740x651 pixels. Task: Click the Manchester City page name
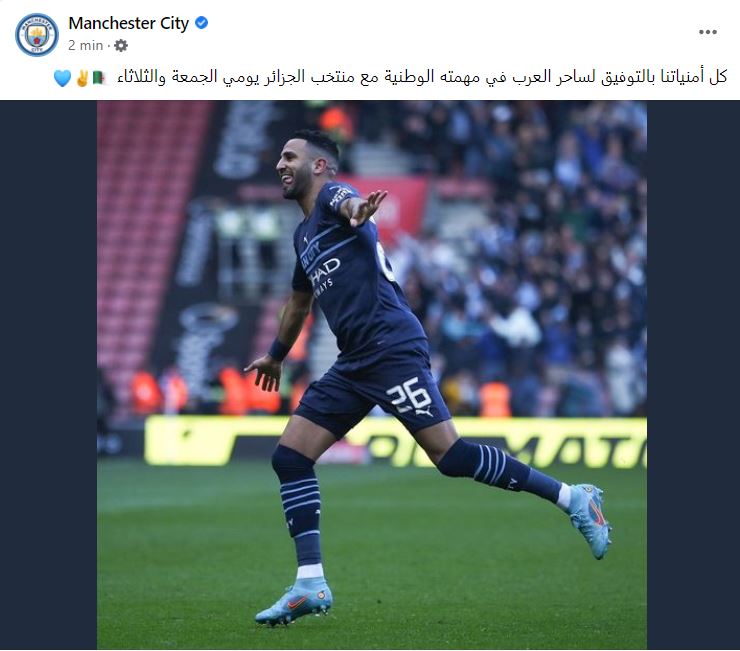(x=128, y=23)
